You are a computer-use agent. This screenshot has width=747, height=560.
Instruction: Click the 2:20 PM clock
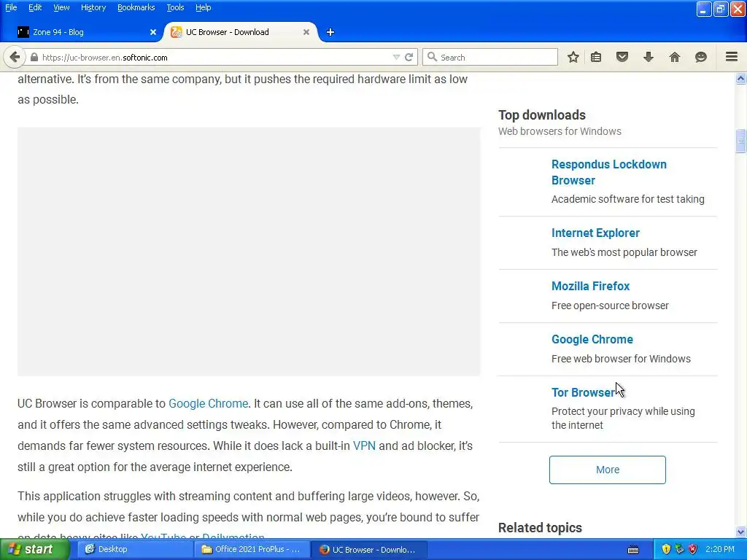click(720, 550)
